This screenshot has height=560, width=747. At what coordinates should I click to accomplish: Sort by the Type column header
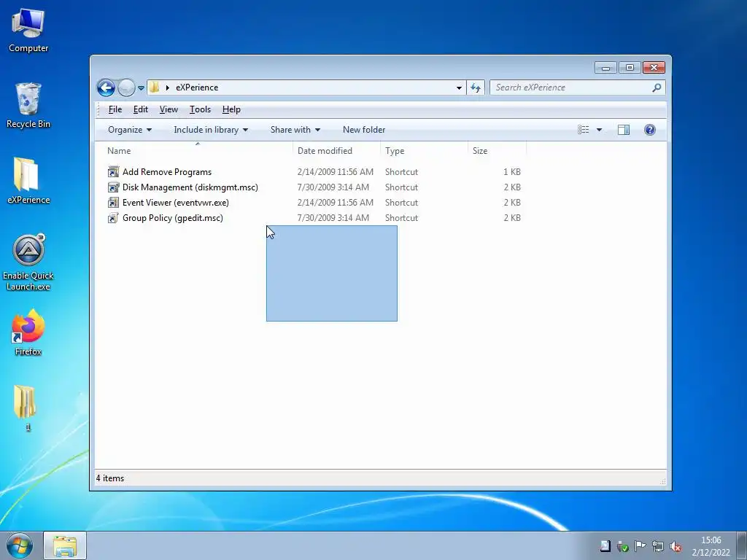(424, 151)
